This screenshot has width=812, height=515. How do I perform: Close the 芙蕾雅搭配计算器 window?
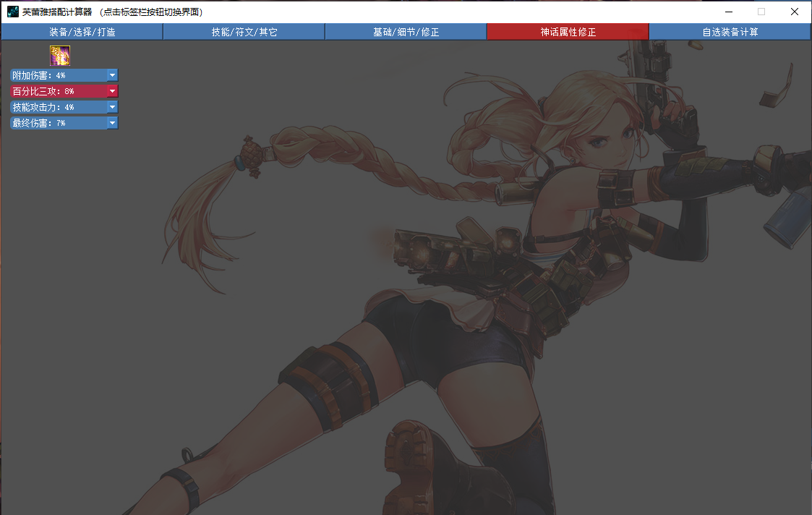[794, 12]
